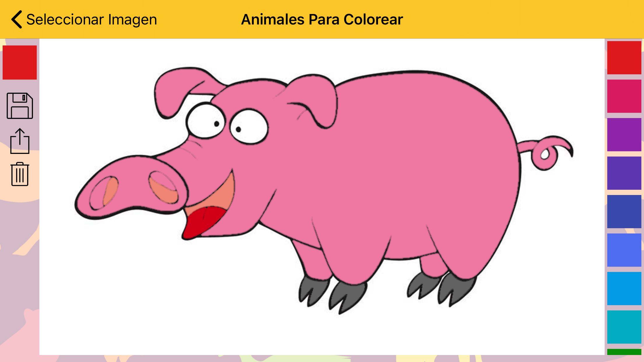Choose the crimson pink palette swatch

pos(624,96)
